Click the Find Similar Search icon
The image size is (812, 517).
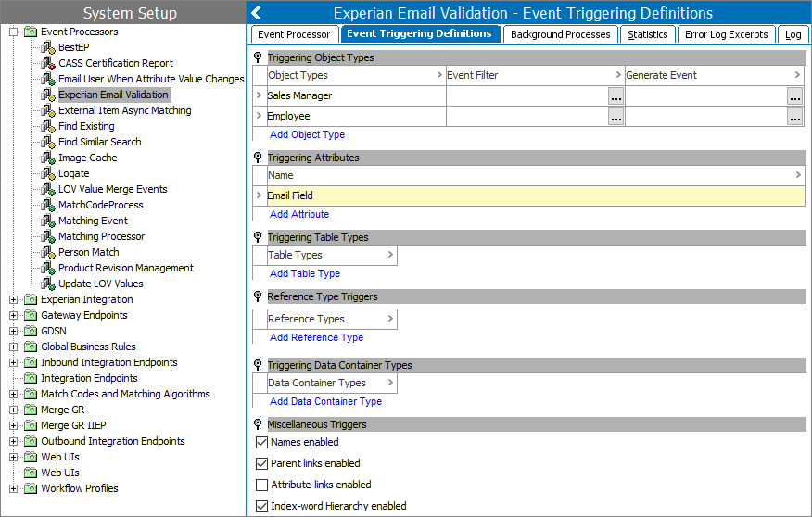click(48, 143)
